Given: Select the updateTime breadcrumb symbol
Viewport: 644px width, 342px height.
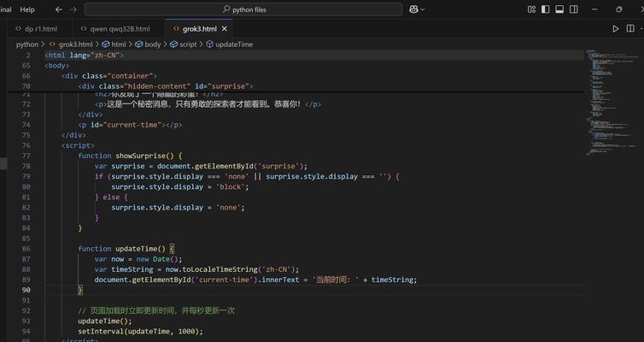Looking at the screenshot, I should [x=230, y=44].
